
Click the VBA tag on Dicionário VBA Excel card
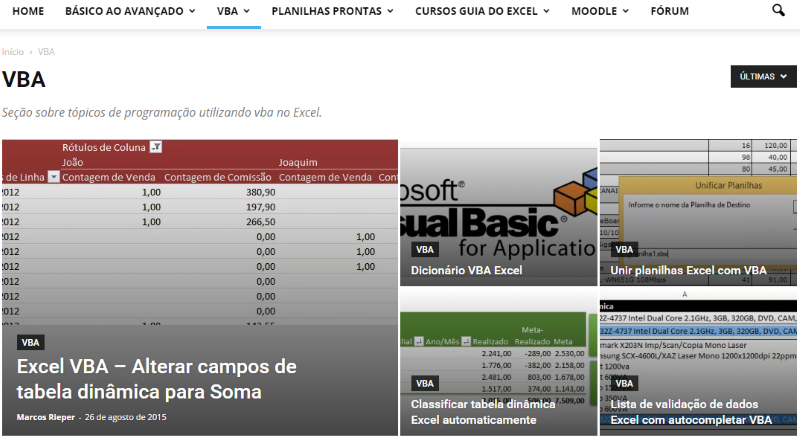click(424, 250)
